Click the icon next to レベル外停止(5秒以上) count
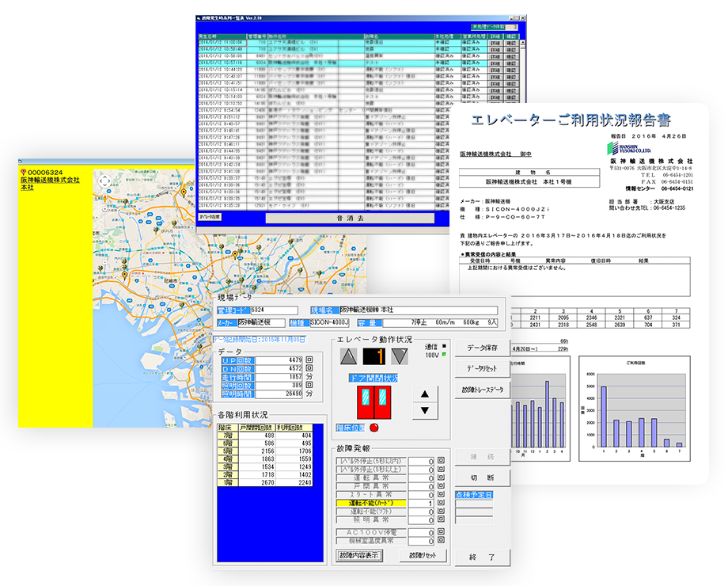The width and height of the screenshot is (728, 586). point(441,469)
